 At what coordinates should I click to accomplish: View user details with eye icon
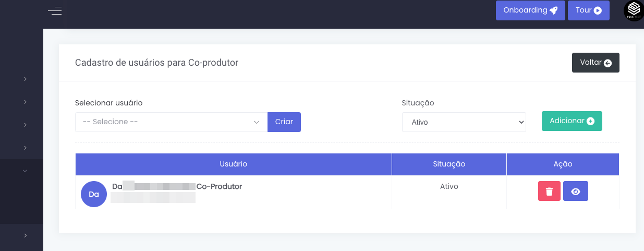click(x=575, y=192)
